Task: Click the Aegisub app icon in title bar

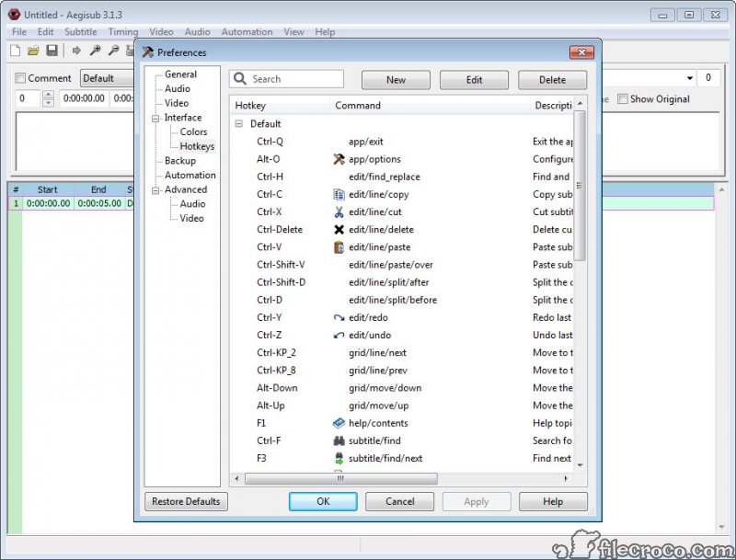Action: (14, 15)
